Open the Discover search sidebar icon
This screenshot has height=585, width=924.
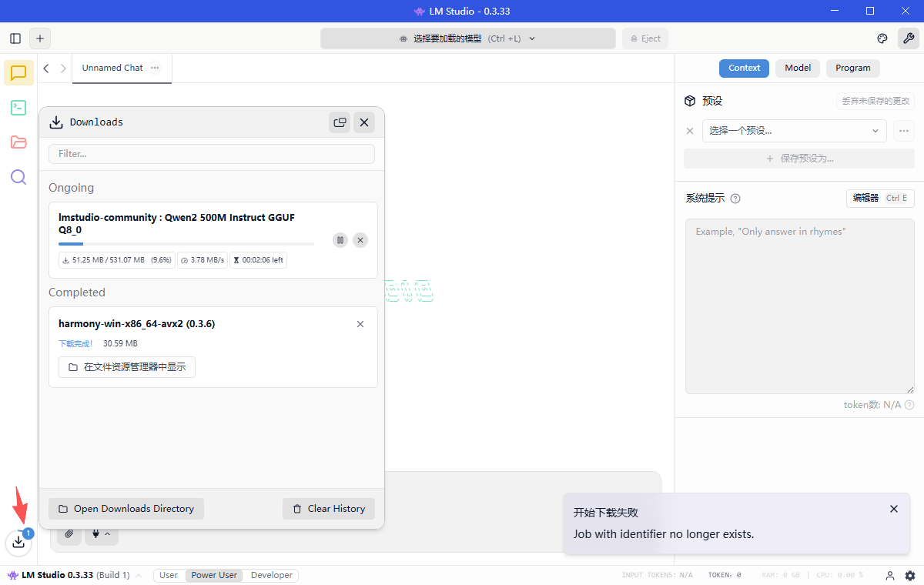click(18, 177)
